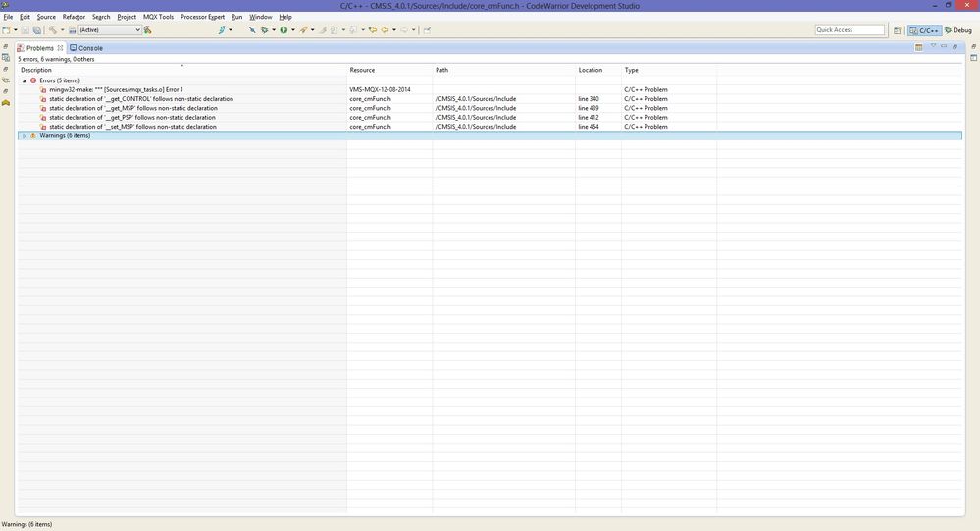The height and width of the screenshot is (531, 980).
Task: Click the Skip All Breakpoints icon
Action: click(x=252, y=30)
